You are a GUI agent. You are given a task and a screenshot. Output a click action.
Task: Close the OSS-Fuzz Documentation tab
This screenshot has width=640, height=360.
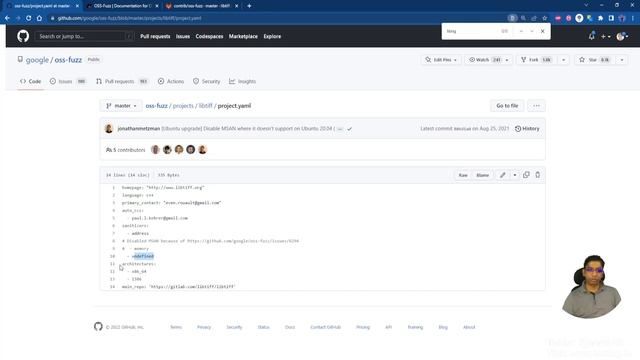(x=157, y=6)
